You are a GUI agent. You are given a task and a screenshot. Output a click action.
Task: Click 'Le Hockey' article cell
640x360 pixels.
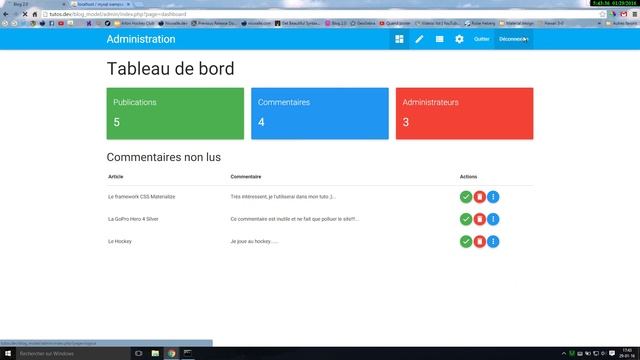click(120, 242)
